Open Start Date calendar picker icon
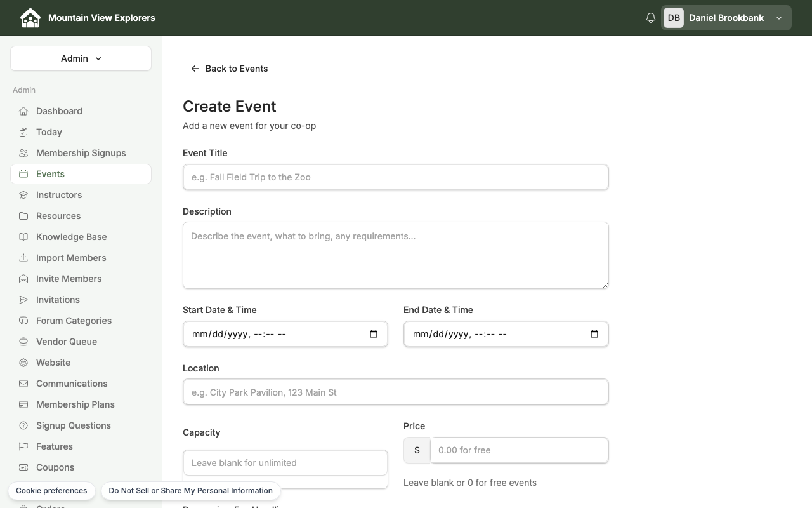The image size is (812, 508). 374,334
